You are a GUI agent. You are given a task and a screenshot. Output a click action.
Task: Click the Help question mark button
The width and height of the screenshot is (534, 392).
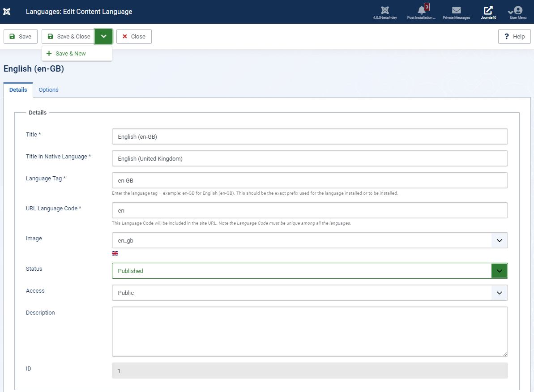514,37
